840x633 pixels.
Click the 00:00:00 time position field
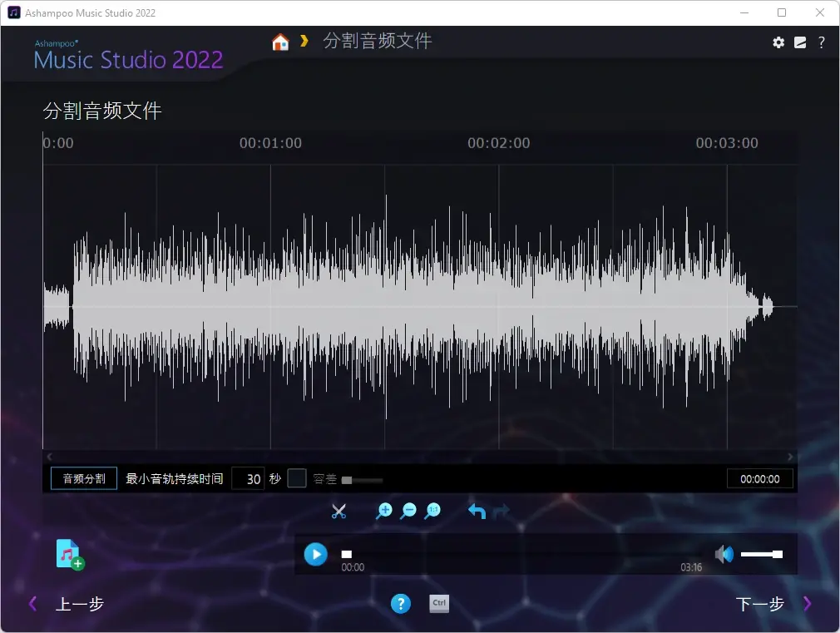tap(759, 479)
